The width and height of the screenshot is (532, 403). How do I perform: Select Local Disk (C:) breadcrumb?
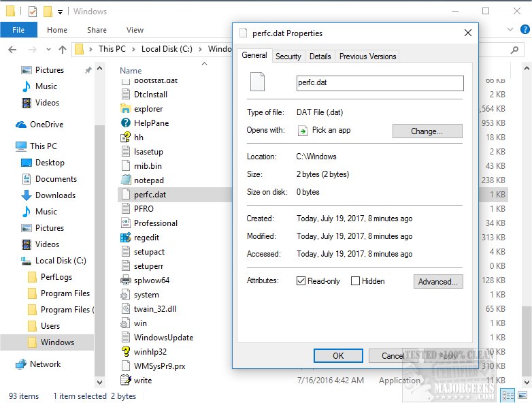tap(167, 49)
